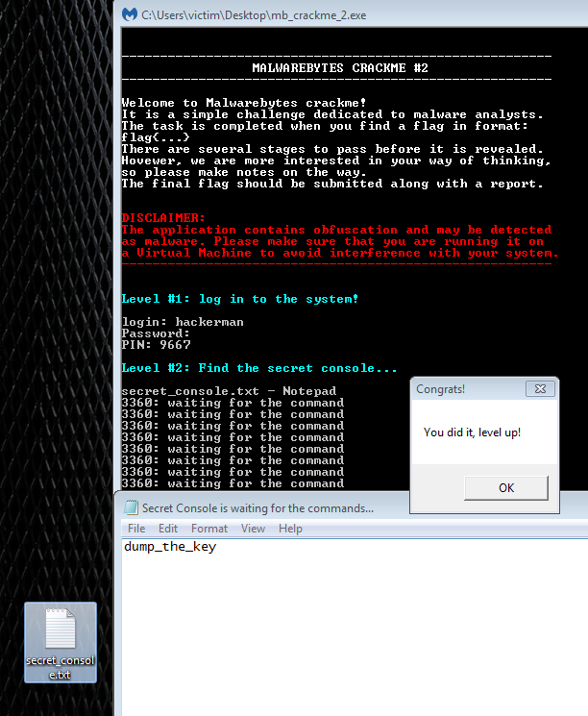Select the secret_console.txt desktop icon
Screen dimensions: 588x716
[x=61, y=643]
